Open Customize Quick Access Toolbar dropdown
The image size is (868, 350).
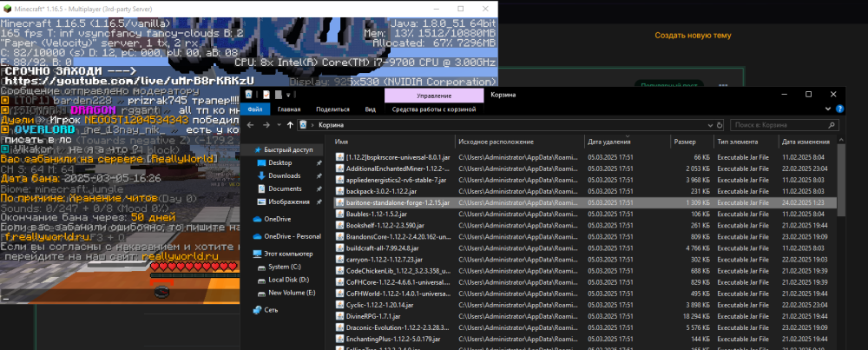point(288,95)
